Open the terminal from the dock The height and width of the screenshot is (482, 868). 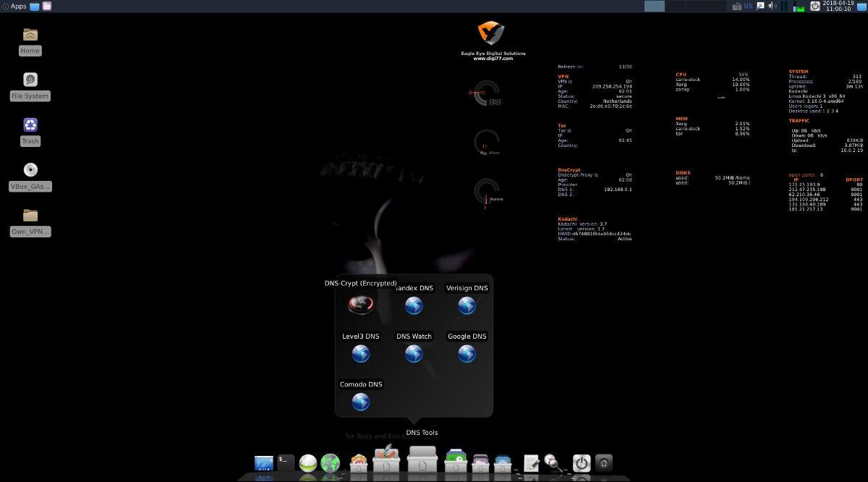point(284,461)
